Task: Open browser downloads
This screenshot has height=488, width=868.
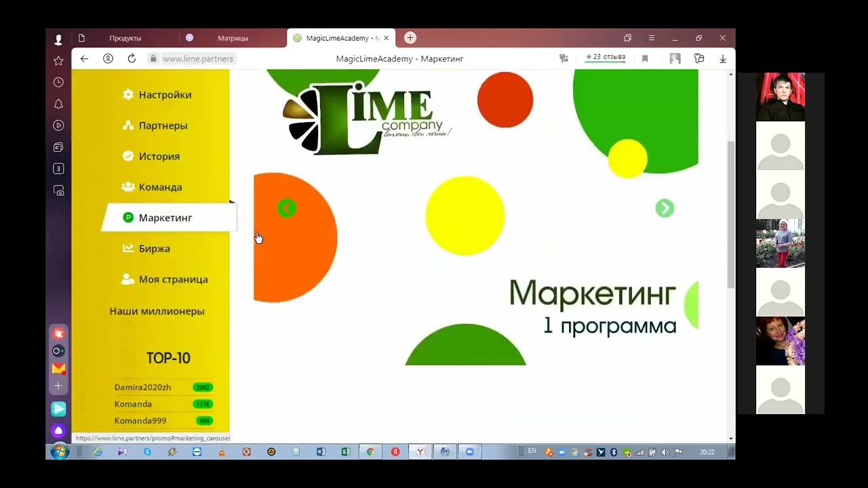Action: 723,59
